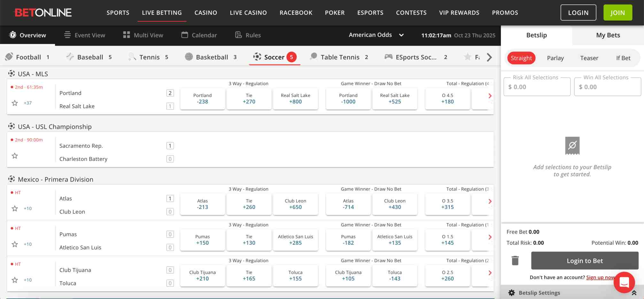The image size is (644, 299).
Task: Select the Straight bet type
Action: (521, 58)
